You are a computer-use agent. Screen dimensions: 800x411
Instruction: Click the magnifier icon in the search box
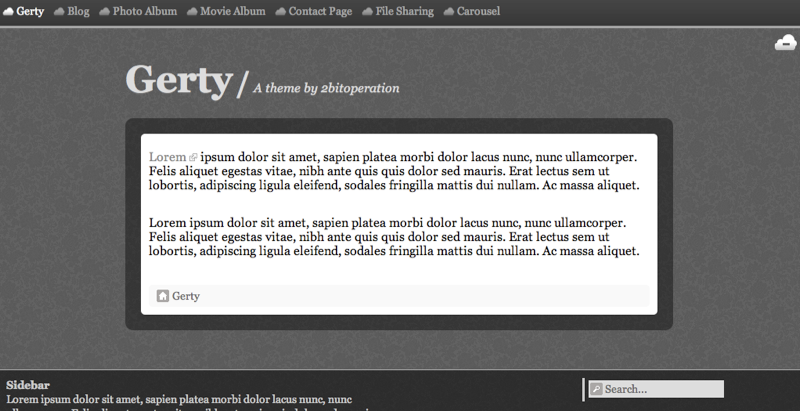(596, 389)
